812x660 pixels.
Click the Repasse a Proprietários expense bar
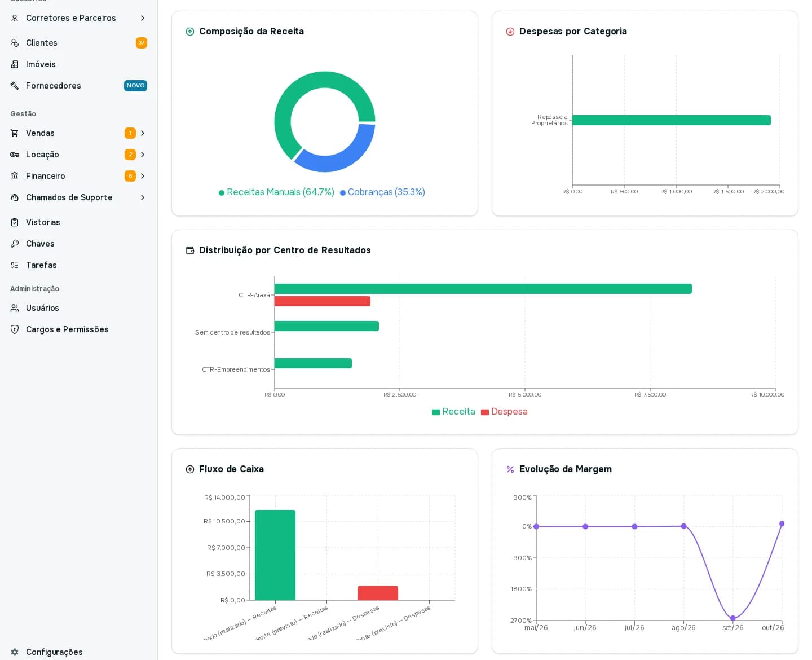pyautogui.click(x=672, y=120)
